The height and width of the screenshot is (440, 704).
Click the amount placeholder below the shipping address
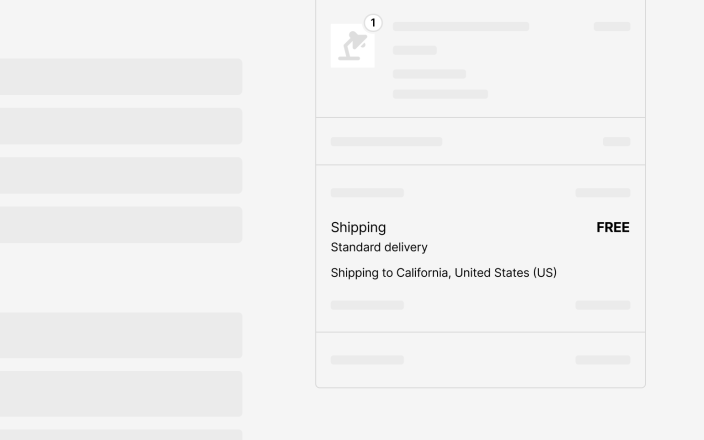click(x=603, y=305)
